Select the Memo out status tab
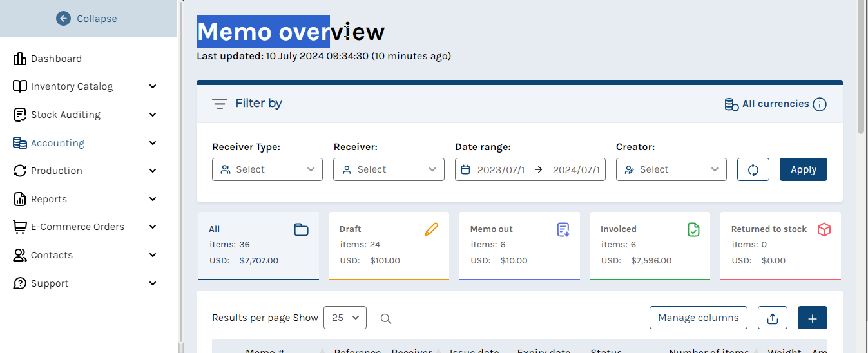This screenshot has width=868, height=353. 519,246
